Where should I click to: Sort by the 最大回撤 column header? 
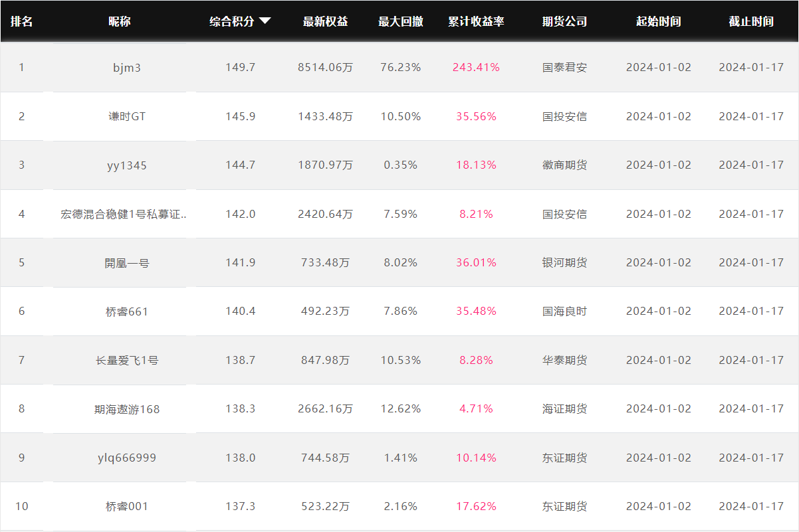401,21
